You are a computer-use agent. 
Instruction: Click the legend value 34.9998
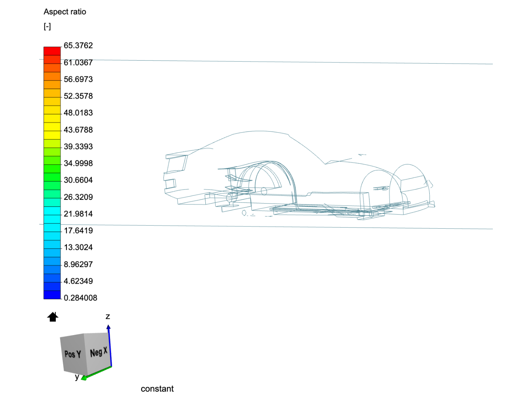click(x=78, y=163)
